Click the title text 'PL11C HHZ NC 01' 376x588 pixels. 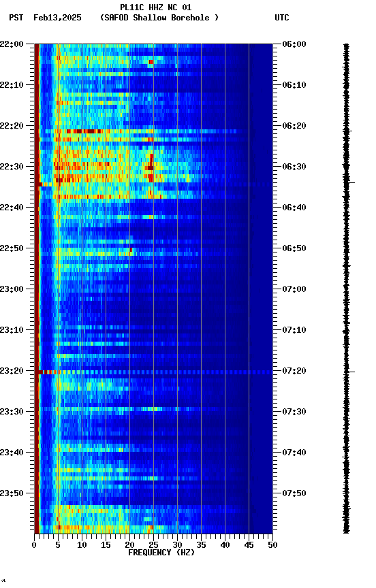(x=156, y=7)
